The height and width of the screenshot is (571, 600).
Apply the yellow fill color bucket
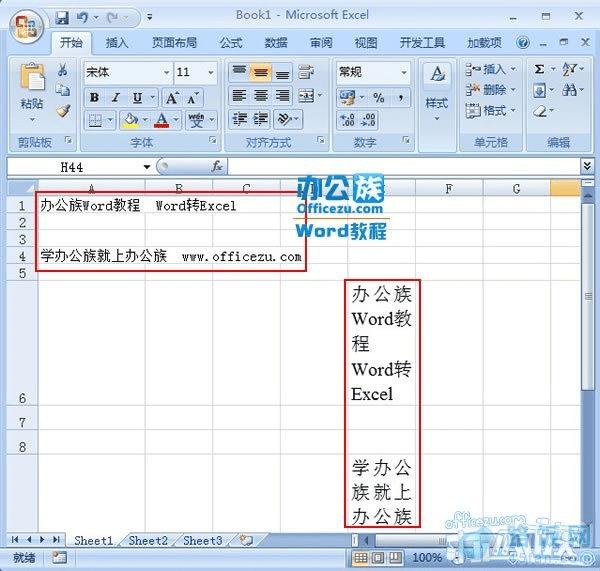click(130, 121)
